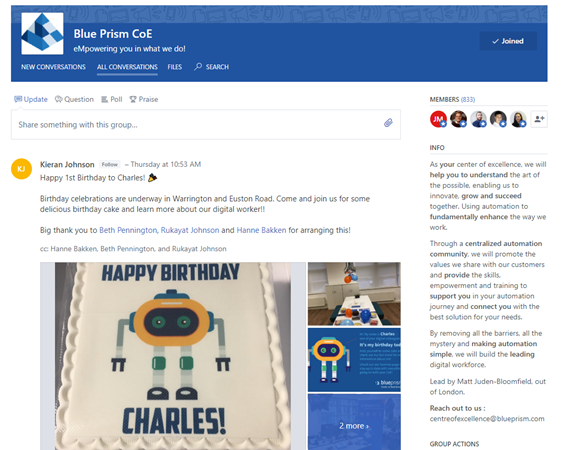Open the office balloons table photo
The width and height of the screenshot is (569, 450).
tap(354, 294)
